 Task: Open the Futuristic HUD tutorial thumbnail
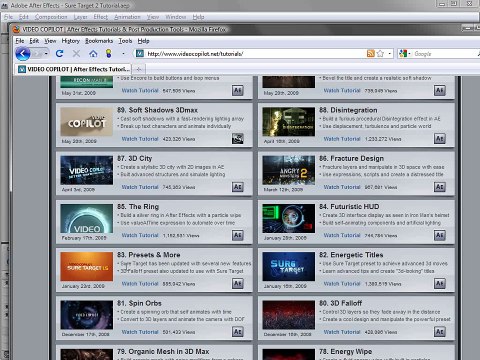pyautogui.click(x=289, y=218)
